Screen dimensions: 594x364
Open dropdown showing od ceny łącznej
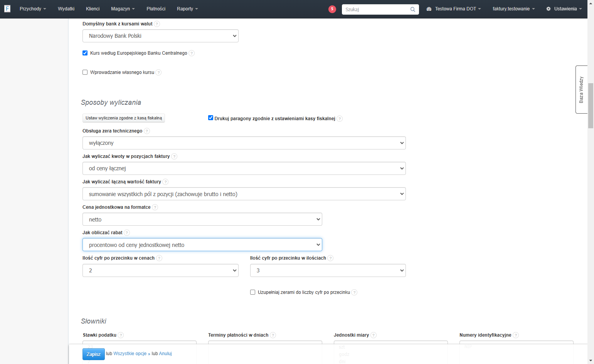pyautogui.click(x=244, y=168)
